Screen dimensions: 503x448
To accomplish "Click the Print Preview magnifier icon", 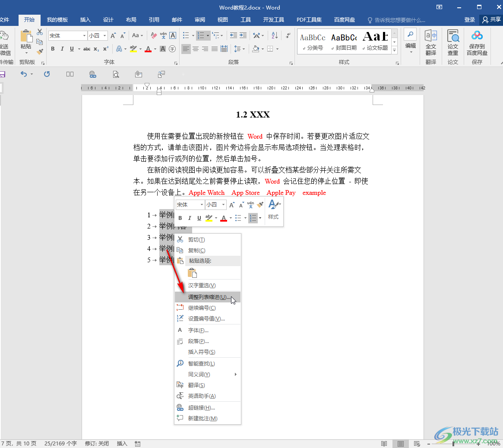I will pos(116,74).
